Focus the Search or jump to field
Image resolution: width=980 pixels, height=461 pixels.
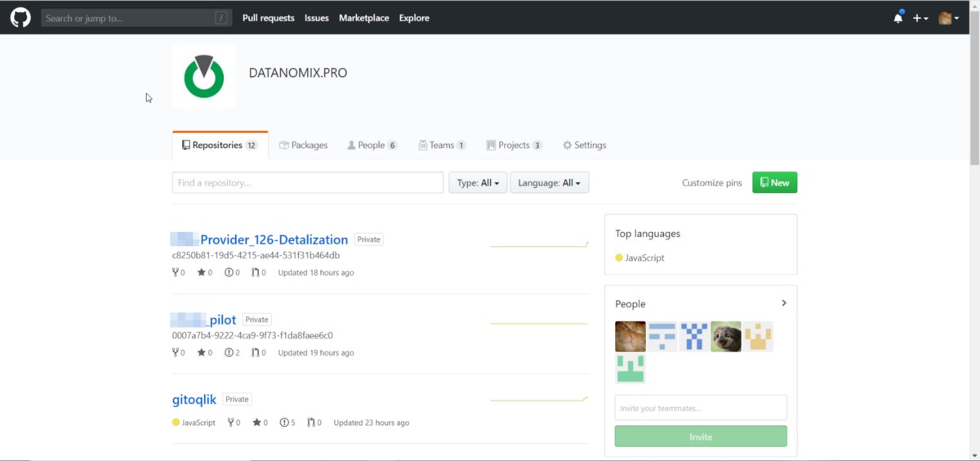point(136,18)
